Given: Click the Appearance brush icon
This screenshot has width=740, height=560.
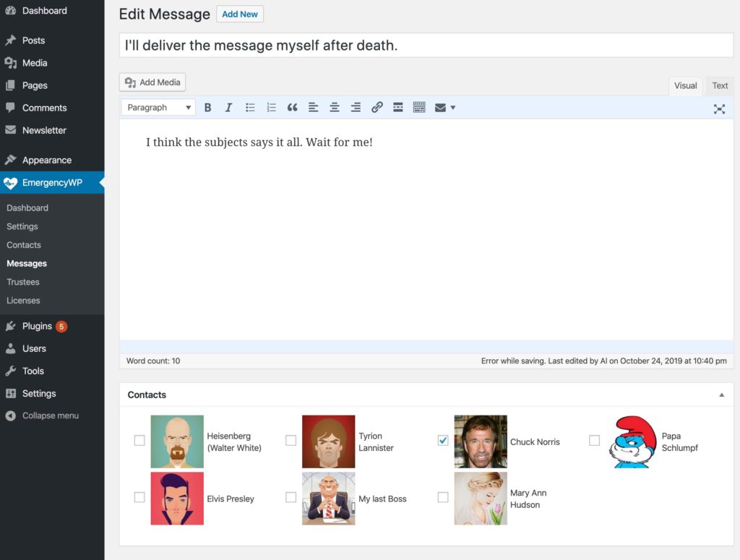Looking at the screenshot, I should (10, 160).
